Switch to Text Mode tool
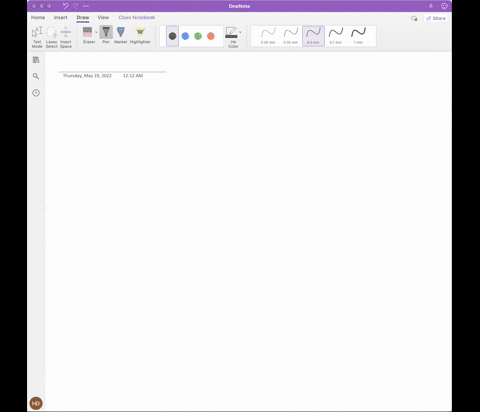This screenshot has width=480, height=412. coord(37,37)
